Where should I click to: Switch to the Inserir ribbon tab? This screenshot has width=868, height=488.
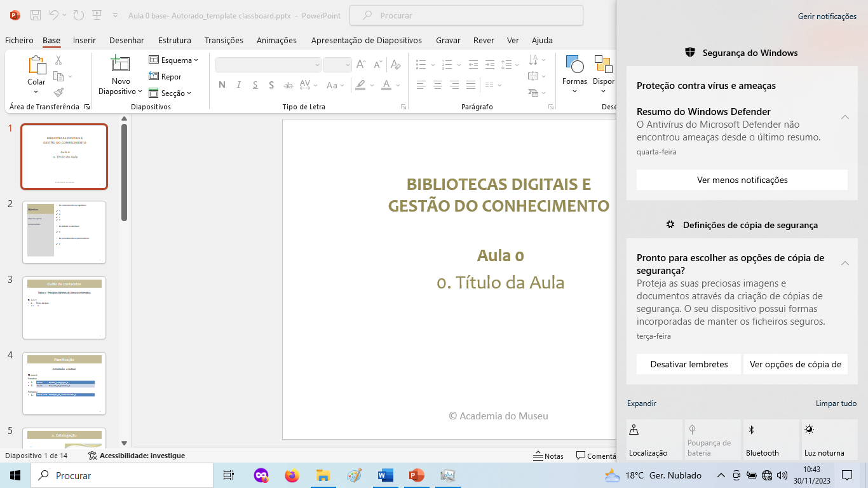(84, 40)
